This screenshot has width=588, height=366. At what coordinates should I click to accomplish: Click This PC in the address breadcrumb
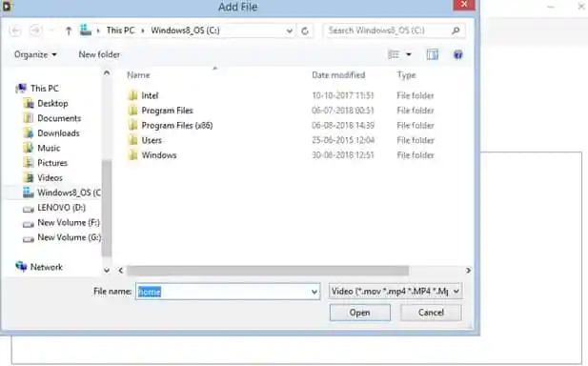[120, 30]
